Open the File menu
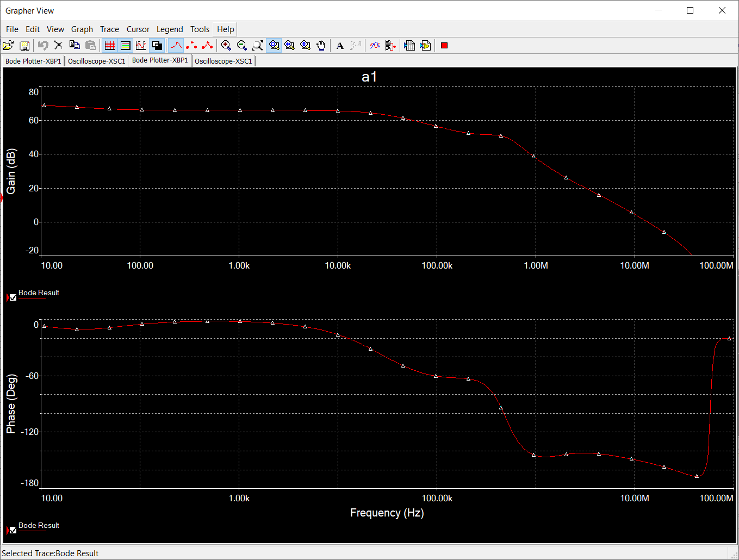The width and height of the screenshot is (739, 560). point(12,29)
